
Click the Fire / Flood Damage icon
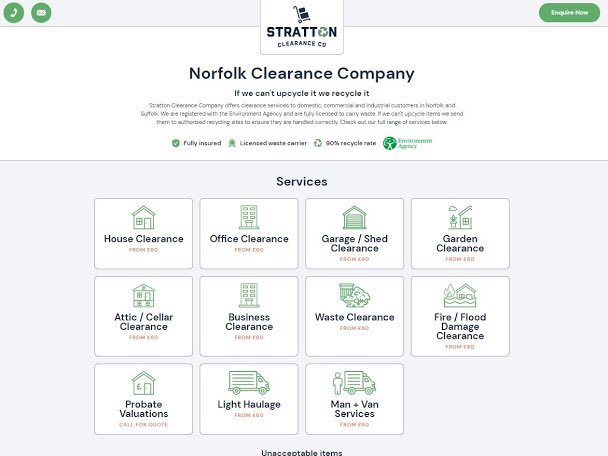[460, 296]
